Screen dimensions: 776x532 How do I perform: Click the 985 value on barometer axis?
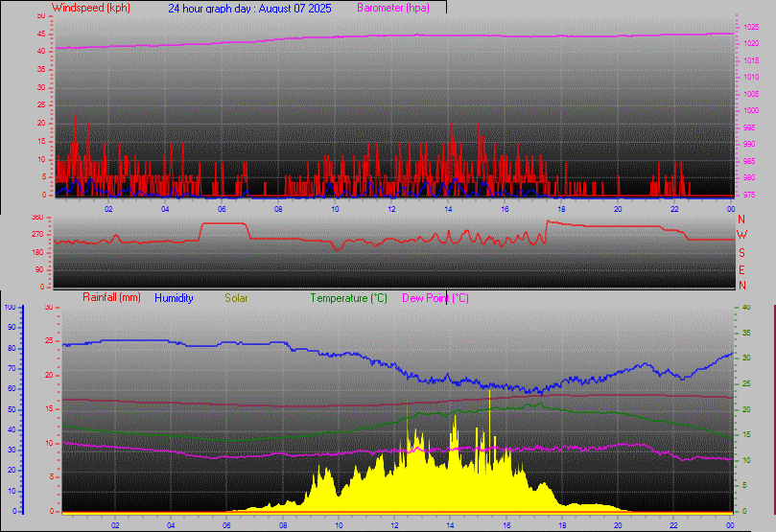pyautogui.click(x=749, y=161)
